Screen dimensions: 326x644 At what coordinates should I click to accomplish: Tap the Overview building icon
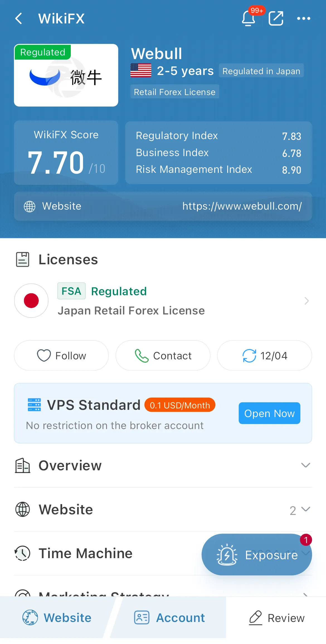(22, 466)
